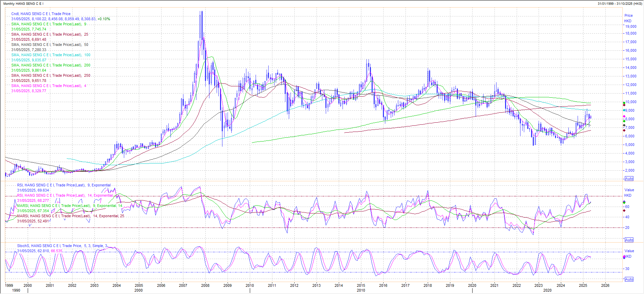Image resolution: width=644 pixels, height=294 pixels.
Task: Click the SMA 100 Trade Price(Last) legend label
Action: tap(51, 55)
